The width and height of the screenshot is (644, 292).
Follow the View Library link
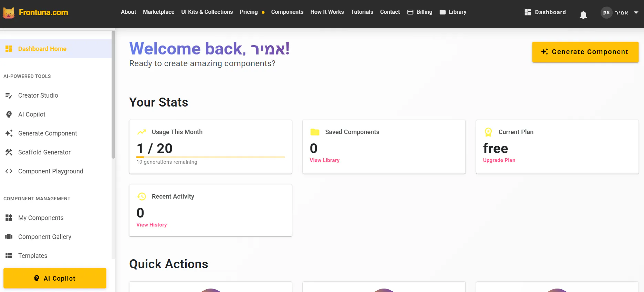324,160
